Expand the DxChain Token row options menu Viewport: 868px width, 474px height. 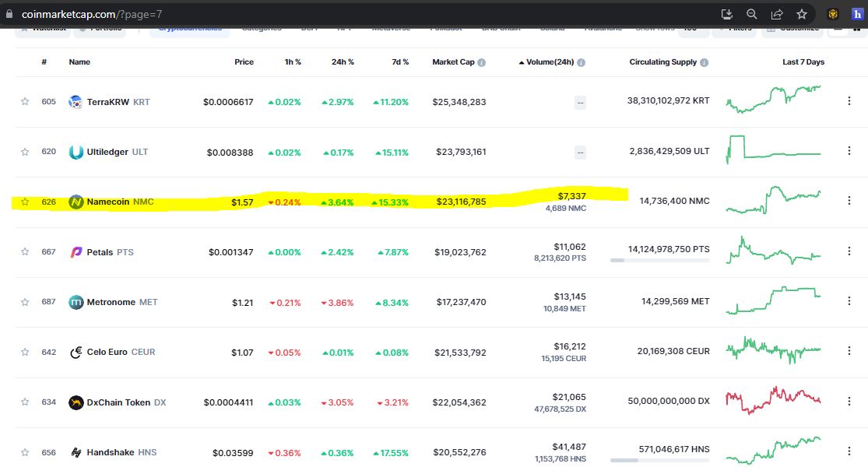click(x=849, y=401)
